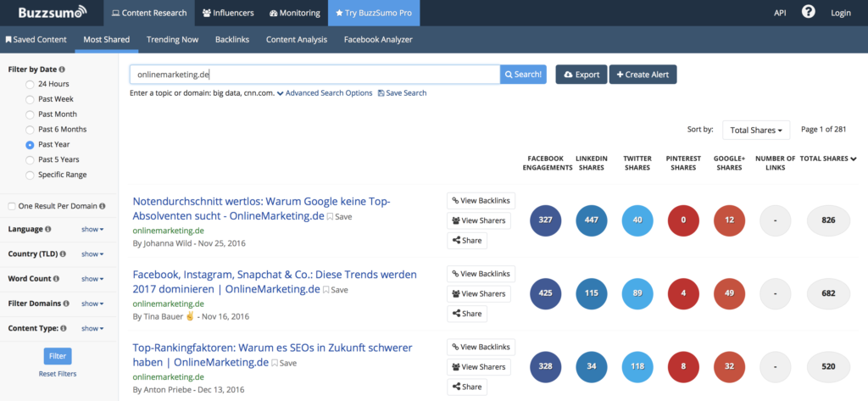The image size is (868, 401).
Task: Click the Language info icon
Action: [x=48, y=229]
